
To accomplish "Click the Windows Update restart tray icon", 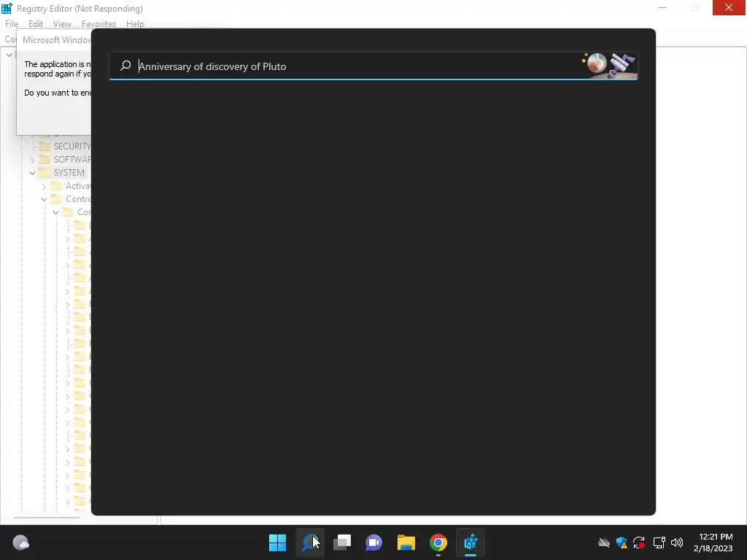I will [x=639, y=542].
